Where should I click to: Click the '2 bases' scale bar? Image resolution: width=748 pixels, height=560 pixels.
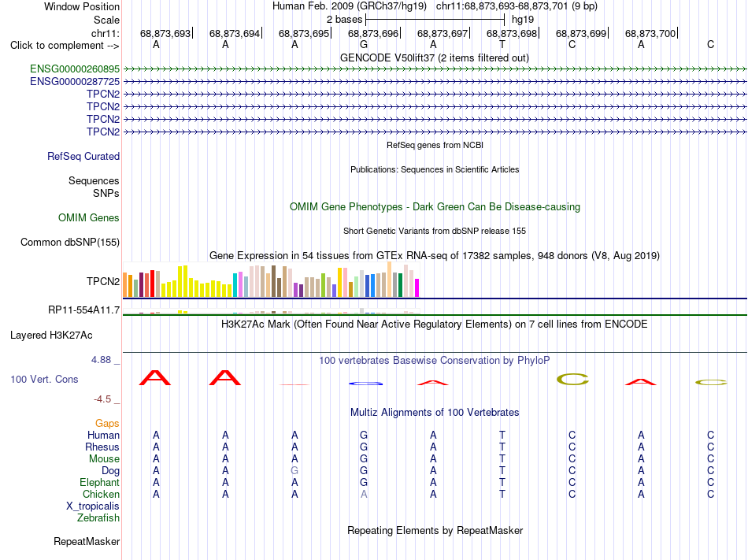coord(435,20)
